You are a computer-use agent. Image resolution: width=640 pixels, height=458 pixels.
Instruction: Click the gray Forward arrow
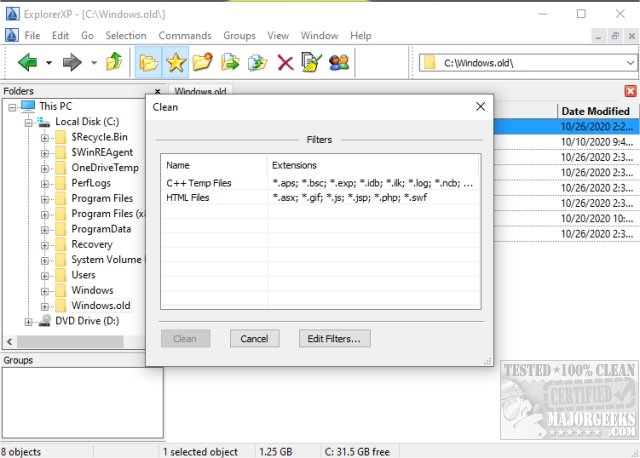click(x=72, y=63)
